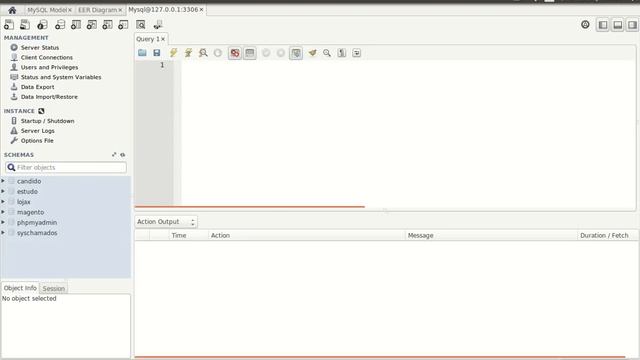This screenshot has width=640, height=360.
Task: Expand the syschamados schema
Action: [x=3, y=232]
